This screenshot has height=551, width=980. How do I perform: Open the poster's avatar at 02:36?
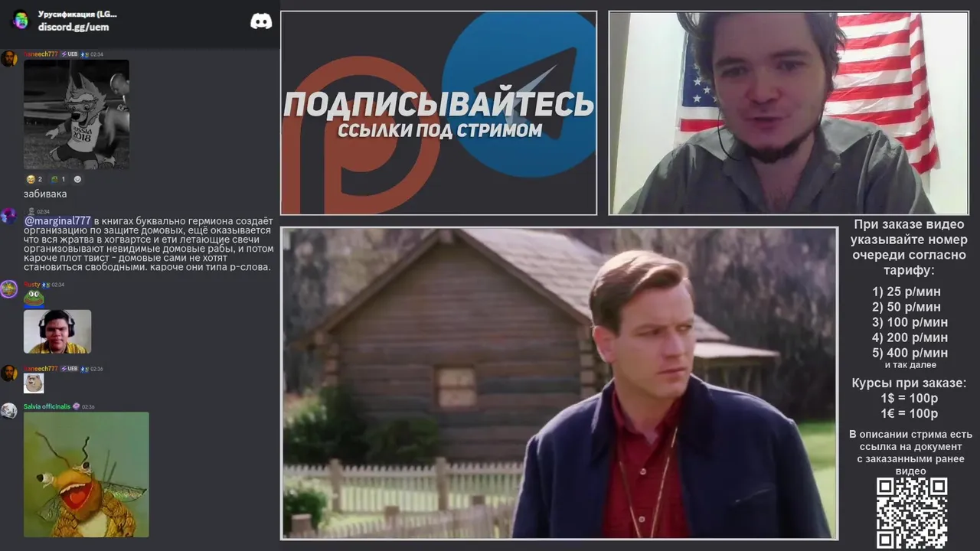pos(9,373)
